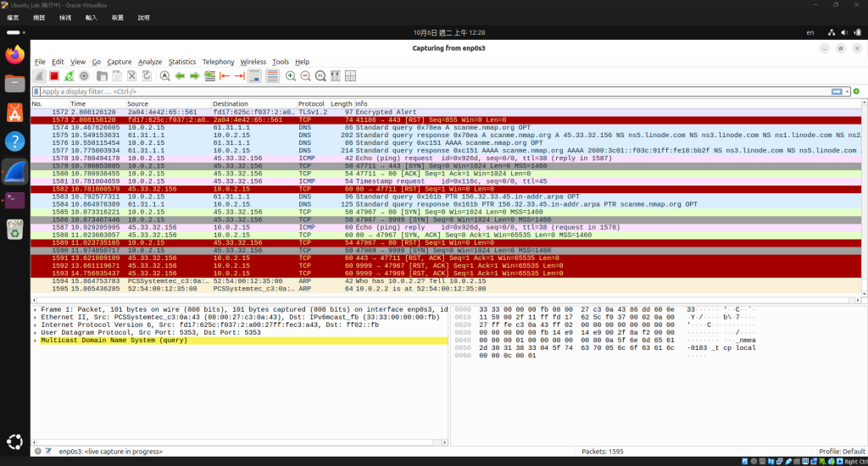Save the capture file

tap(117, 75)
